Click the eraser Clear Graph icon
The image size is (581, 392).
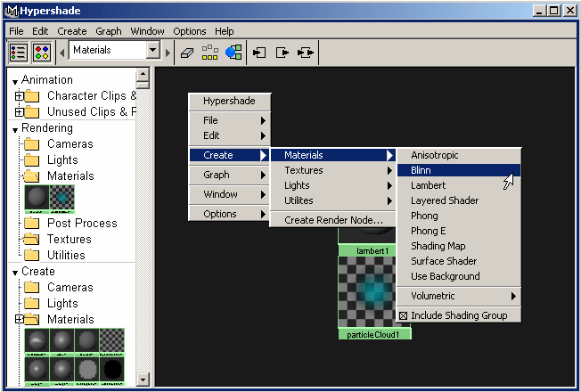[187, 53]
